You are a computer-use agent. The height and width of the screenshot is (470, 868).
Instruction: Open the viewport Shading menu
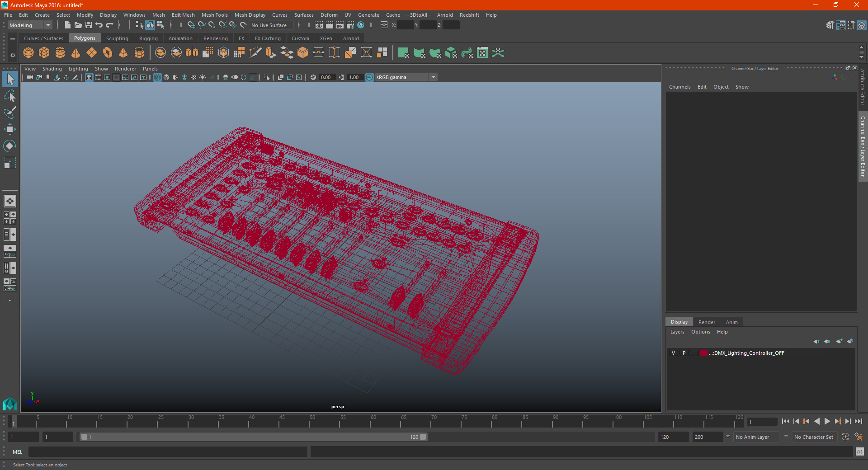[52, 69]
